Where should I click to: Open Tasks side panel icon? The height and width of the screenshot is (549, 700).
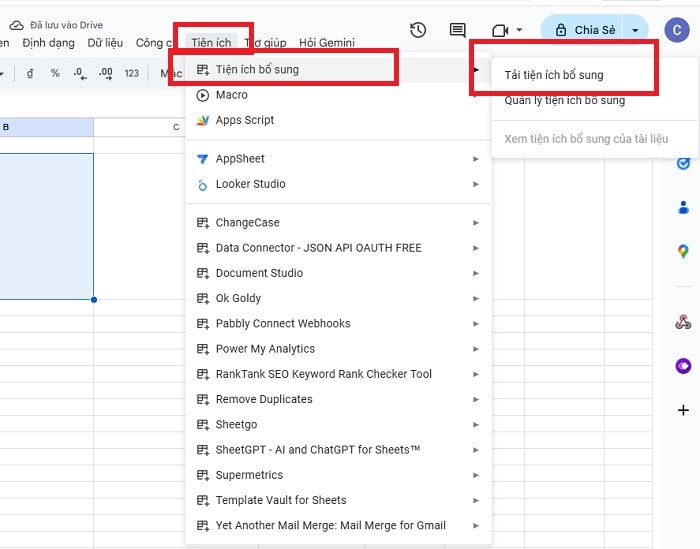pyautogui.click(x=683, y=163)
